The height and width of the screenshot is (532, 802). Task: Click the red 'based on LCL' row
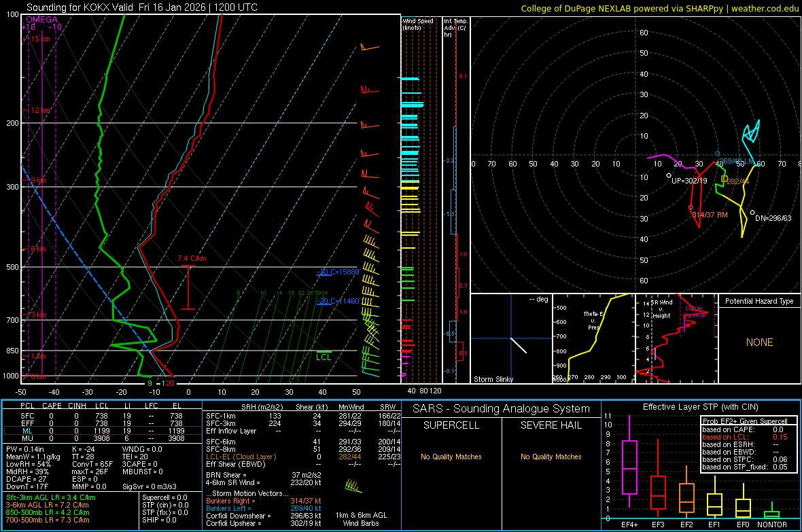click(745, 437)
